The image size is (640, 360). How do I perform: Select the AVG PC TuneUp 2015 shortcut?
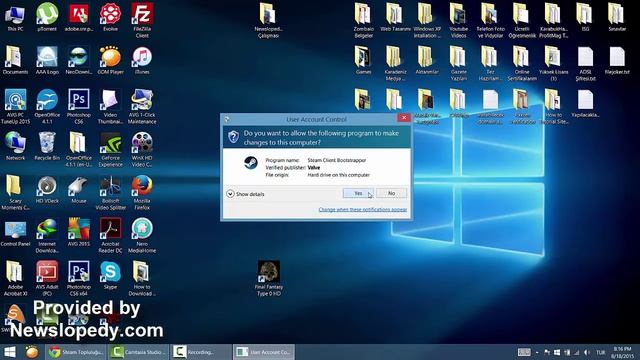[x=15, y=107]
